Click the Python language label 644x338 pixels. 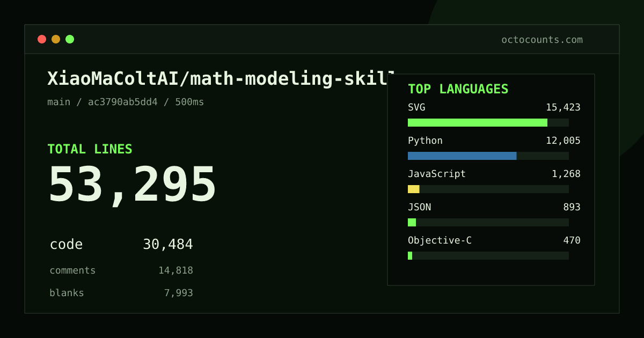click(425, 141)
